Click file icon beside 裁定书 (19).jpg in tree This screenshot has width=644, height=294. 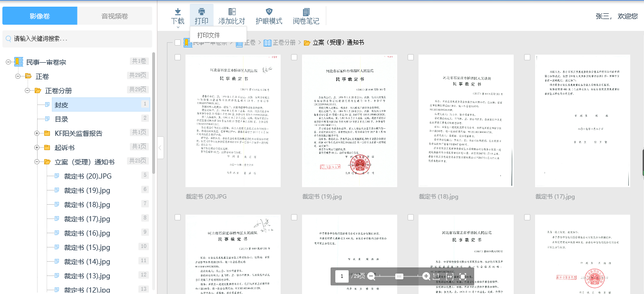(57, 190)
